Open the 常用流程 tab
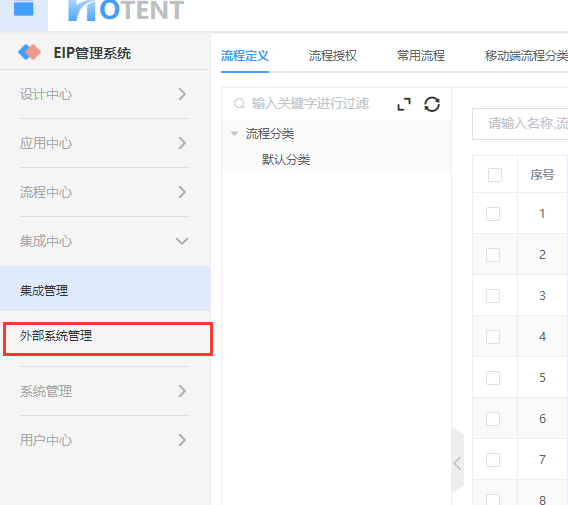The width and height of the screenshot is (568, 505). coord(421,55)
